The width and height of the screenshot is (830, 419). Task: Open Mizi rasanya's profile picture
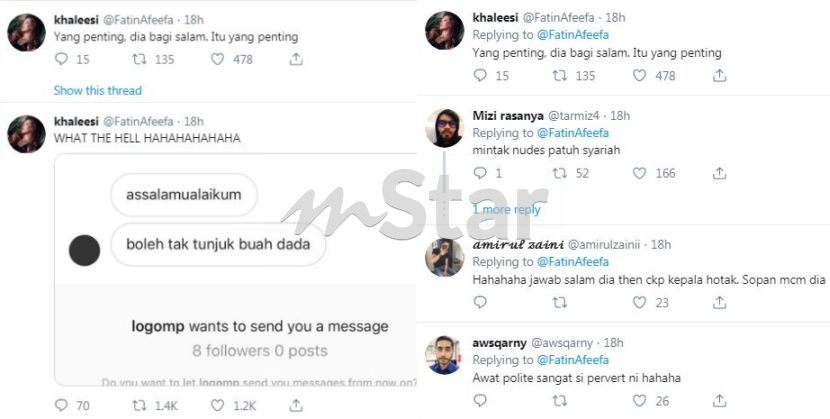(445, 128)
